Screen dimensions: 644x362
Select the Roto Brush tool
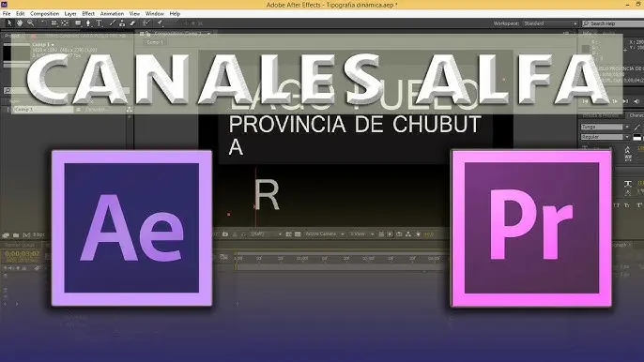click(146, 23)
